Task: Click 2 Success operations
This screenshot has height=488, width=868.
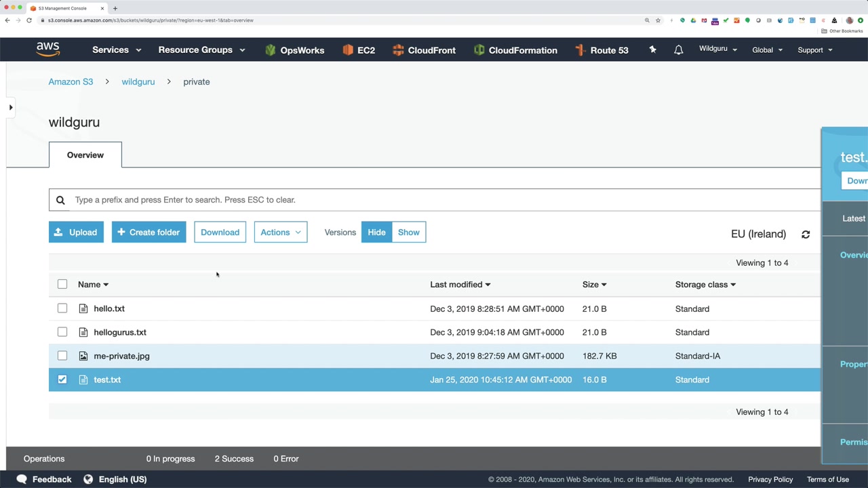Action: pos(234,459)
